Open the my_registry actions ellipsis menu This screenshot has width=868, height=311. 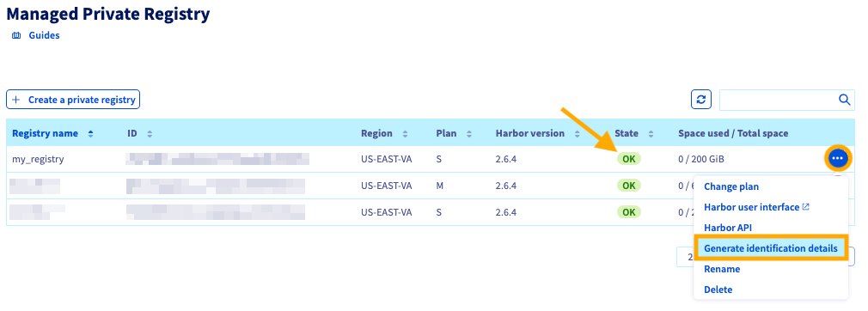838,159
